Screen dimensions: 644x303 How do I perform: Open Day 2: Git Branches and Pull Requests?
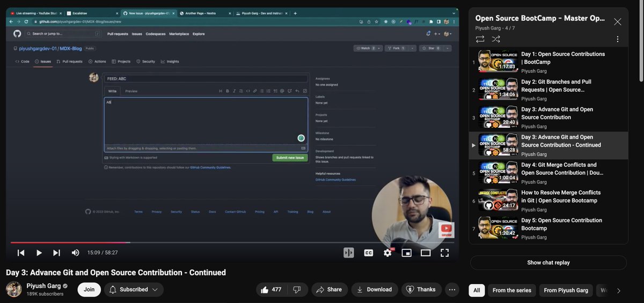click(x=548, y=90)
